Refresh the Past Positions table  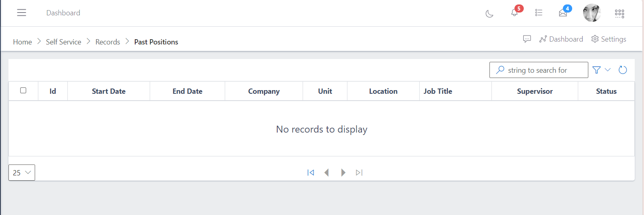click(623, 70)
